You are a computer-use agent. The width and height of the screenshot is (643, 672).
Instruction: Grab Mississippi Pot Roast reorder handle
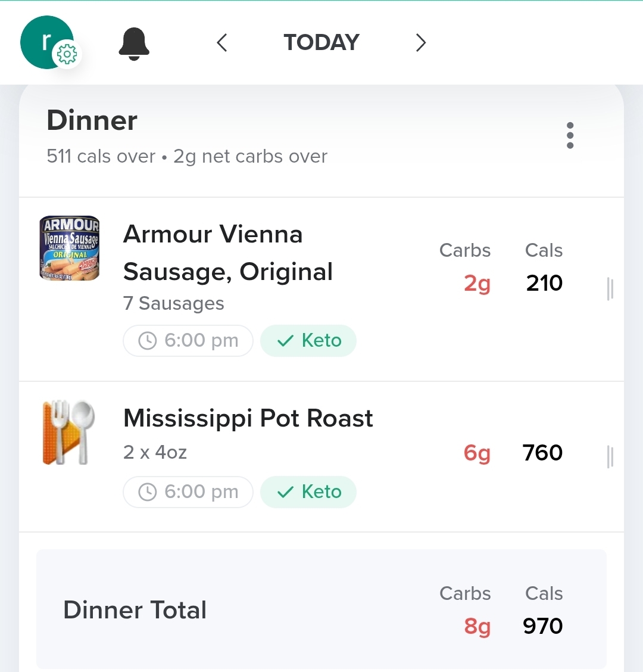coord(610,457)
